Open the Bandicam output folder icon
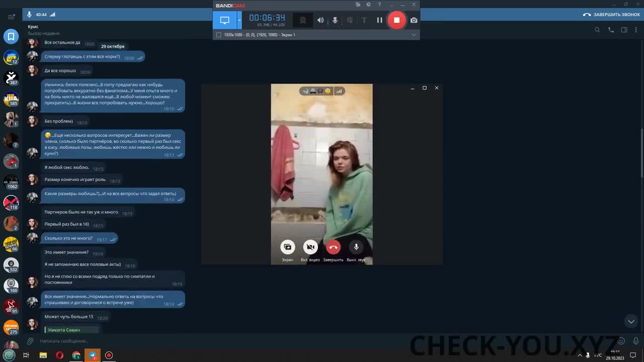This screenshot has width=644, height=362. pyautogui.click(x=358, y=5)
